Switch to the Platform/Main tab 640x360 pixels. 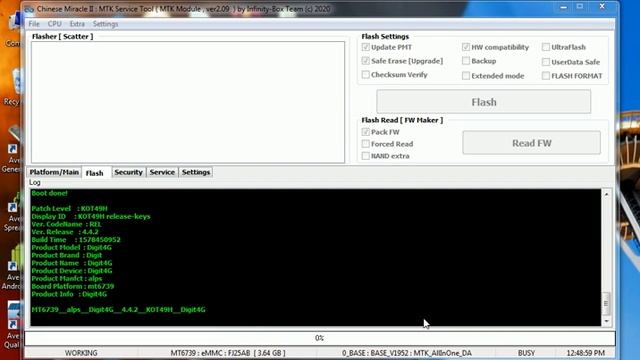54,172
